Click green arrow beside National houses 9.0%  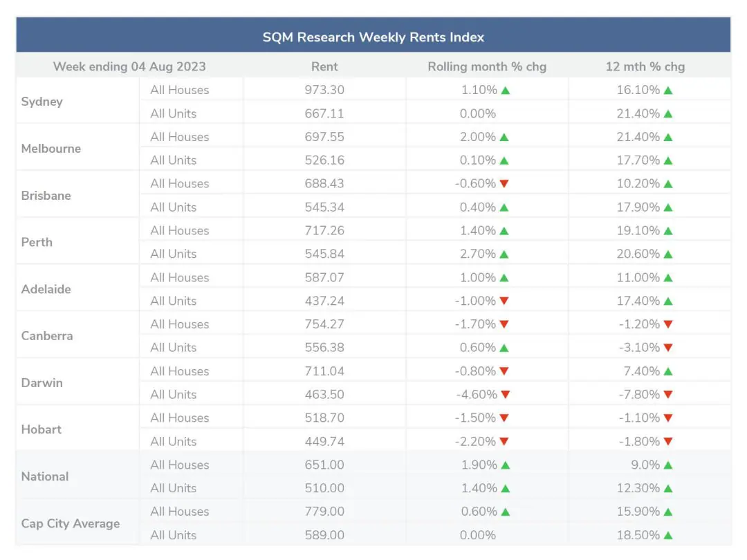click(668, 465)
